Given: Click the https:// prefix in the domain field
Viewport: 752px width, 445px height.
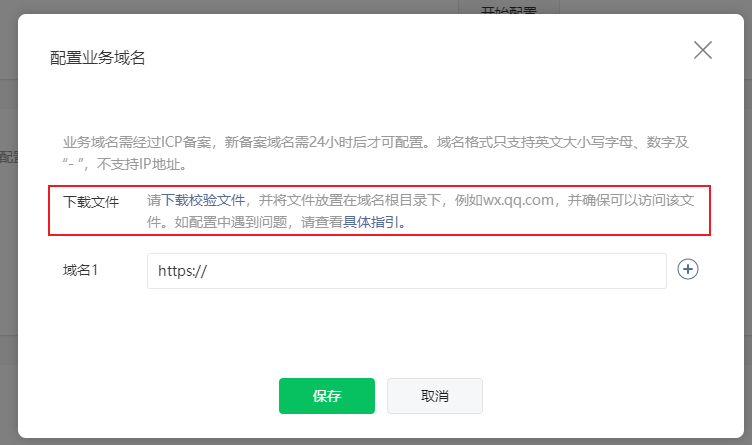Looking at the screenshot, I should click(x=182, y=271).
